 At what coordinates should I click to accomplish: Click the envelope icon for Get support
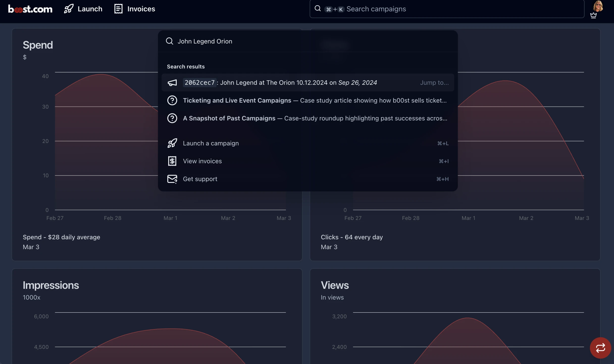click(172, 179)
